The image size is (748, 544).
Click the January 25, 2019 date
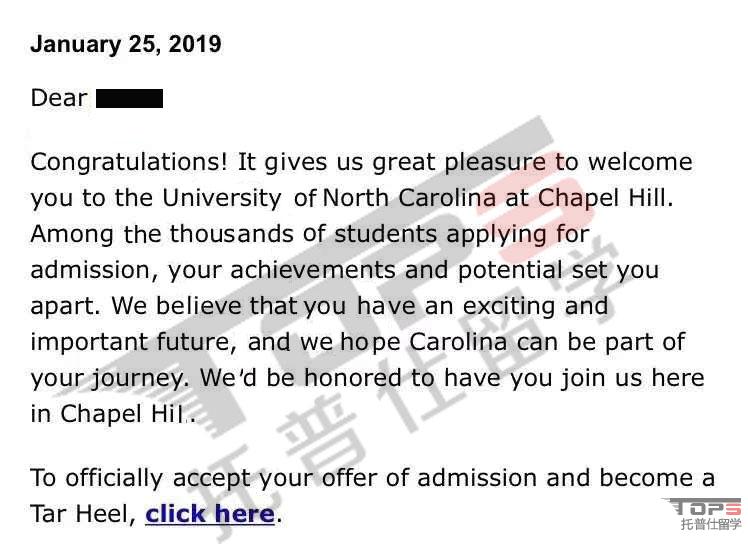(x=126, y=44)
